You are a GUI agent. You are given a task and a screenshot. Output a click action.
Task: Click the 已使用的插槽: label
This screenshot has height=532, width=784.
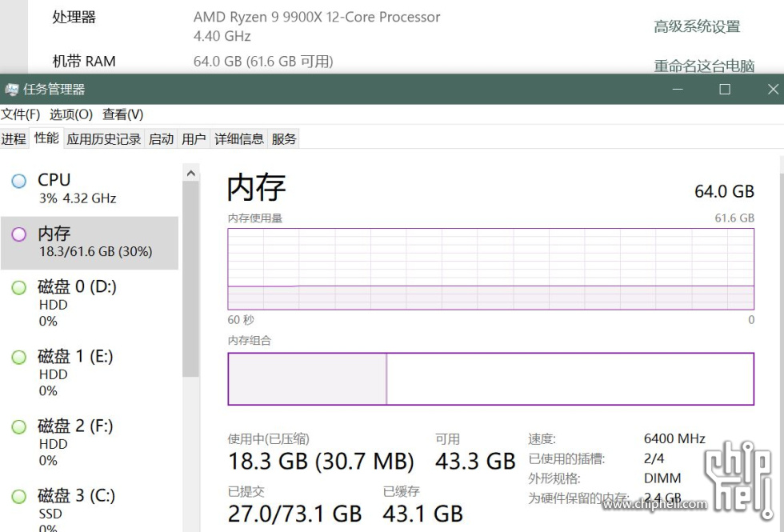tap(566, 458)
